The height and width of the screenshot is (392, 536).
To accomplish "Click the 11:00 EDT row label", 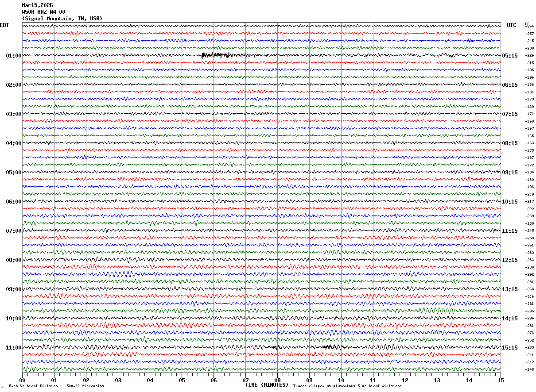I will point(13,348).
